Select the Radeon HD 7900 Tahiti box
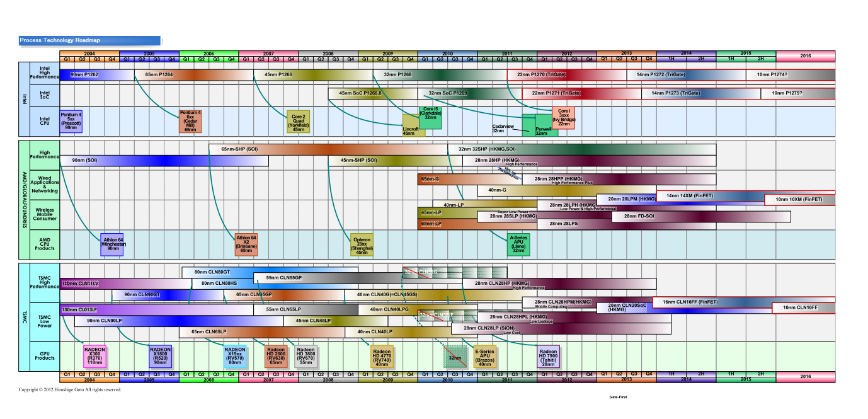 548,357
